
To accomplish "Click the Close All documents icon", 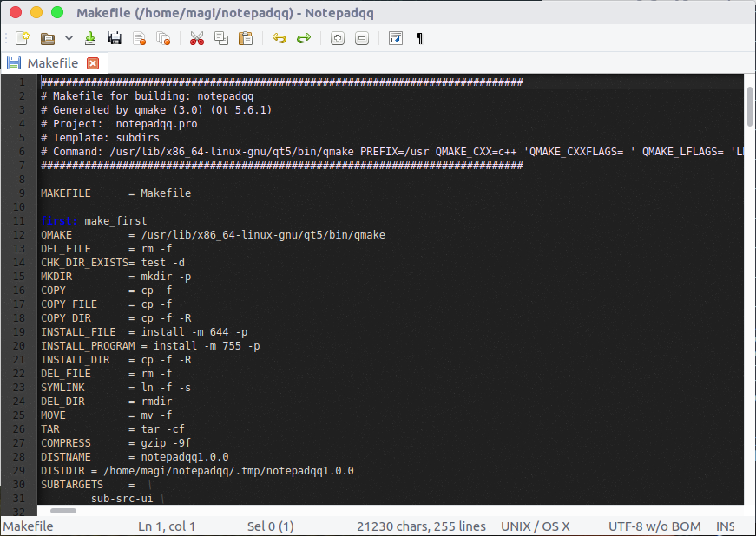I will click(x=163, y=38).
